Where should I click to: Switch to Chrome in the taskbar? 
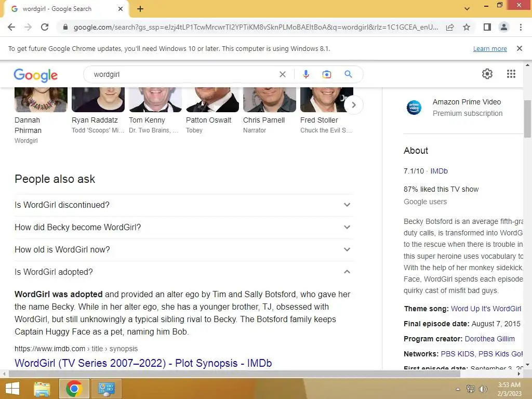click(74, 389)
